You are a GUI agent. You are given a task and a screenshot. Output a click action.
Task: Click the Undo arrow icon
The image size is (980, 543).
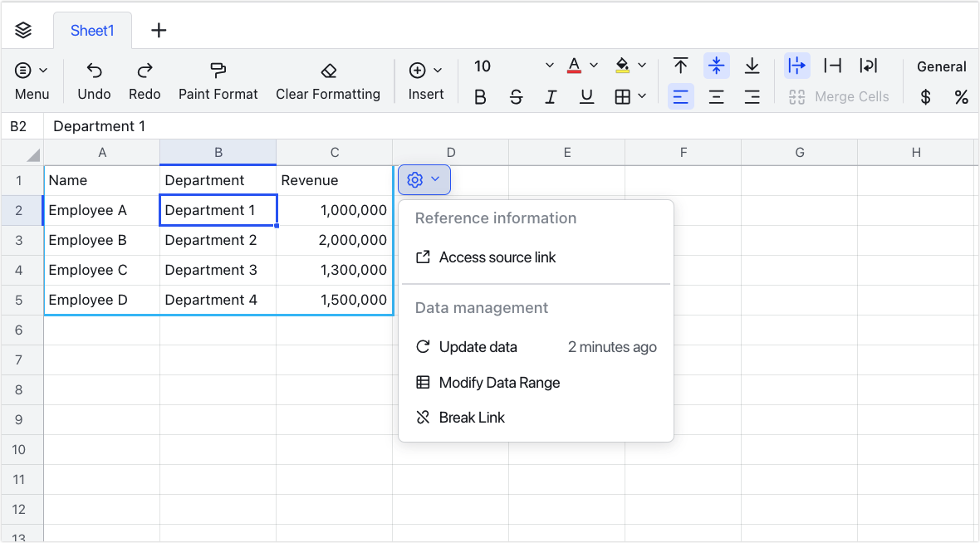93,71
